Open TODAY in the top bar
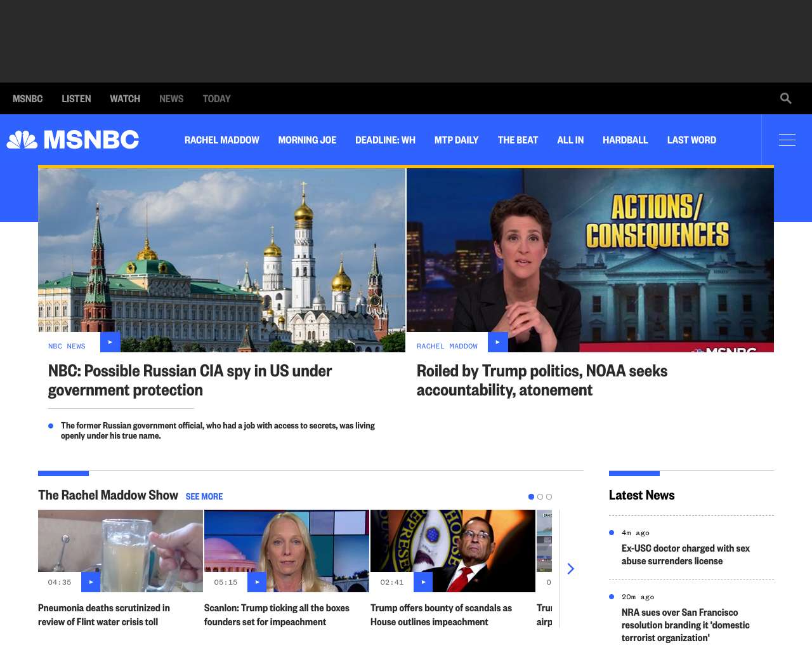The width and height of the screenshot is (812, 650). point(216,98)
